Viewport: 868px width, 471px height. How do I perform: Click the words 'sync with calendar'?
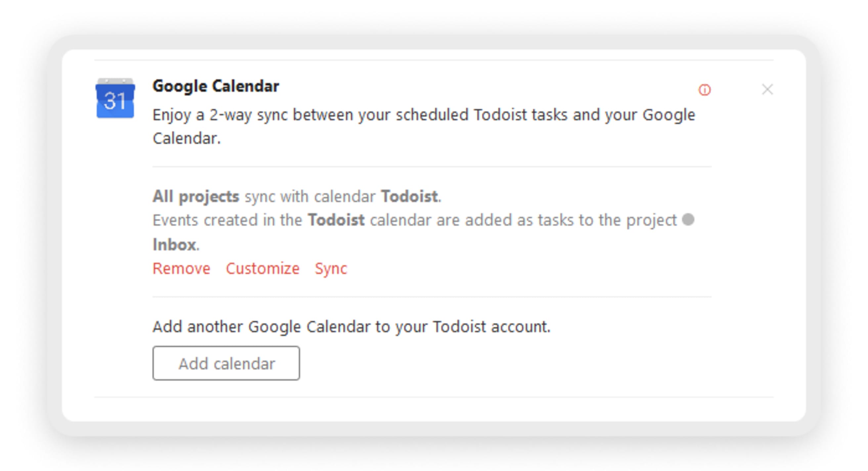coord(310,196)
